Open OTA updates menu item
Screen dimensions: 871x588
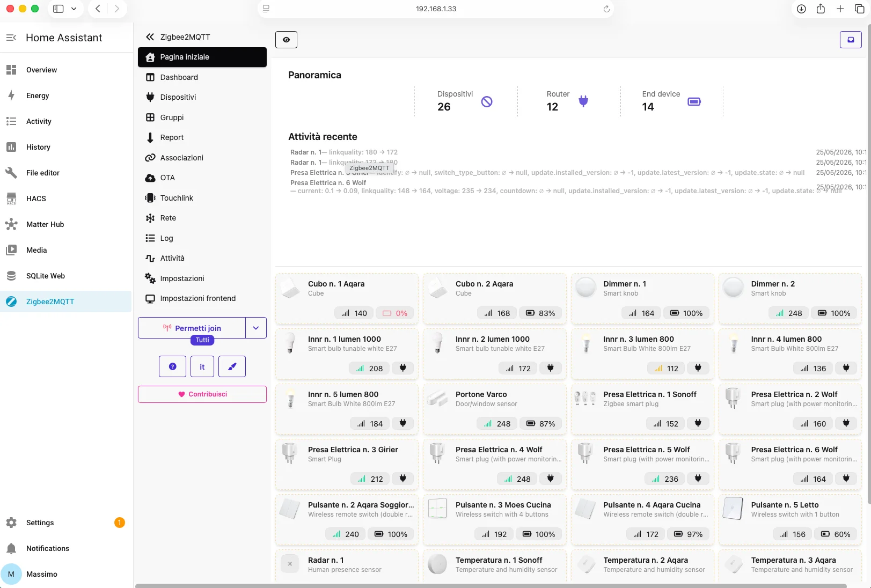pyautogui.click(x=202, y=178)
